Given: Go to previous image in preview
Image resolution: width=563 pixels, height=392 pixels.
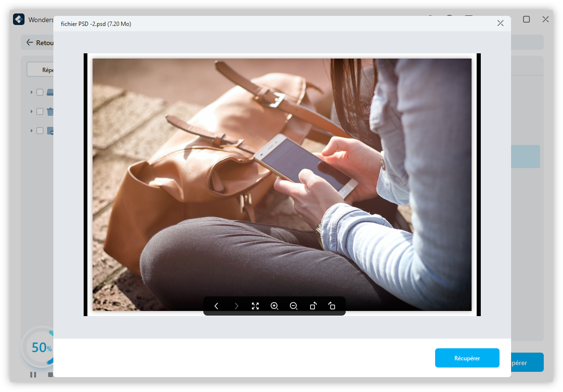Looking at the screenshot, I should click(x=216, y=306).
